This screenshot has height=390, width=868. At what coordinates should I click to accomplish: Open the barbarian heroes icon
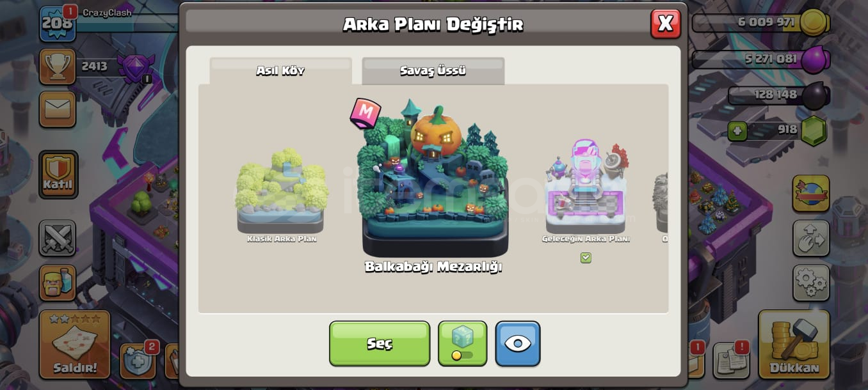[58, 283]
